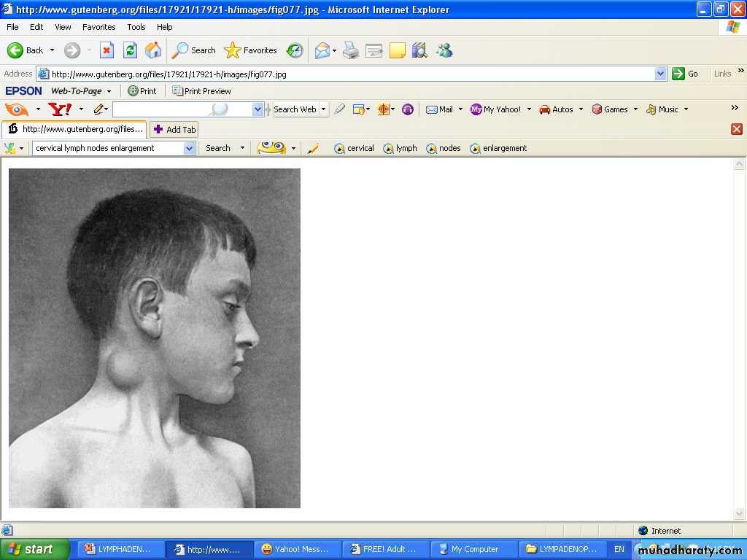Click the Print Preview button
This screenshot has width=747, height=560.
tap(202, 91)
